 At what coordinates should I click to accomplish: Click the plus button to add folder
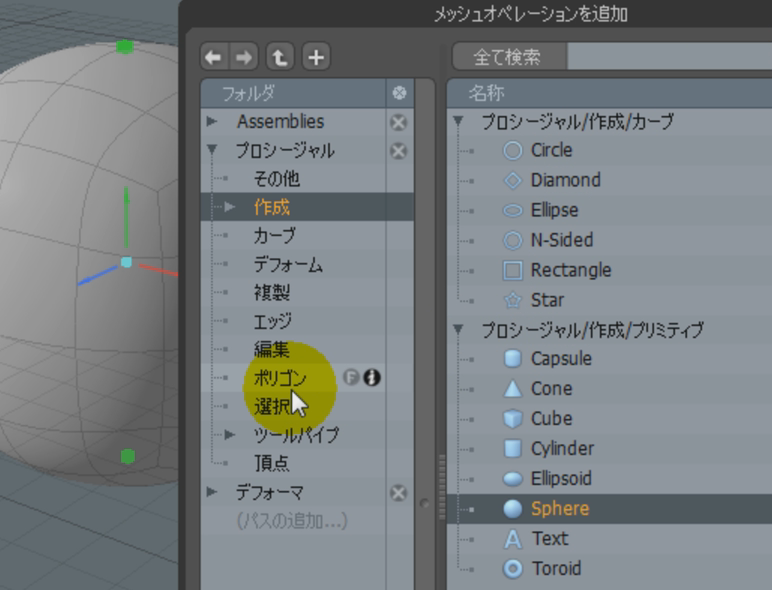[315, 57]
